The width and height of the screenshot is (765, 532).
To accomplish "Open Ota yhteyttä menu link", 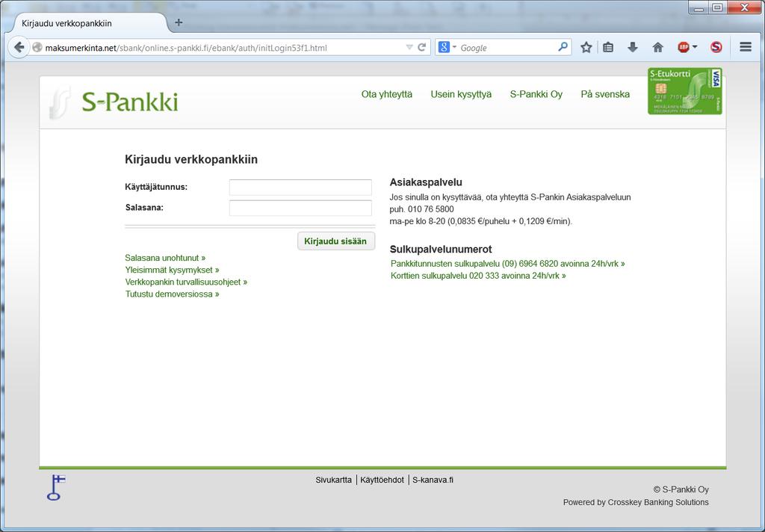I will click(386, 94).
